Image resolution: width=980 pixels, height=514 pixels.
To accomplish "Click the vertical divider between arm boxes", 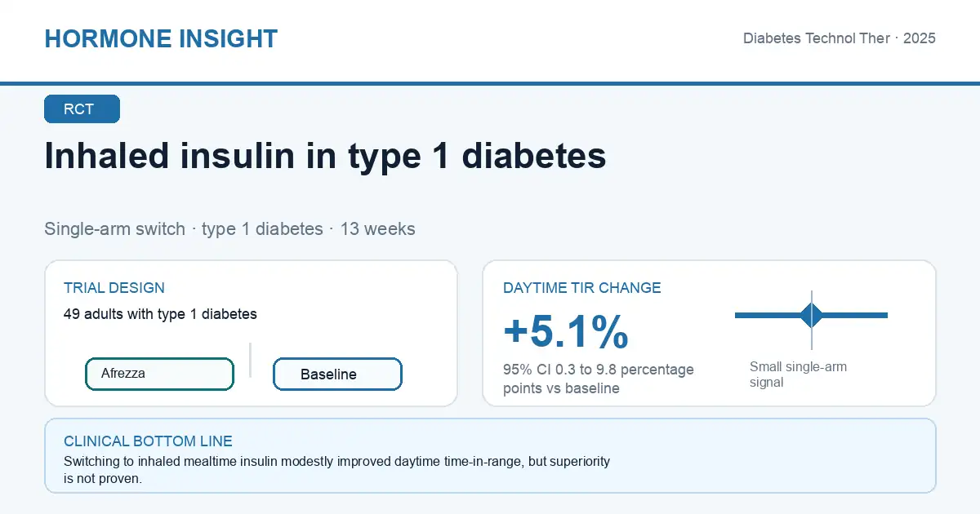I will 250,360.
